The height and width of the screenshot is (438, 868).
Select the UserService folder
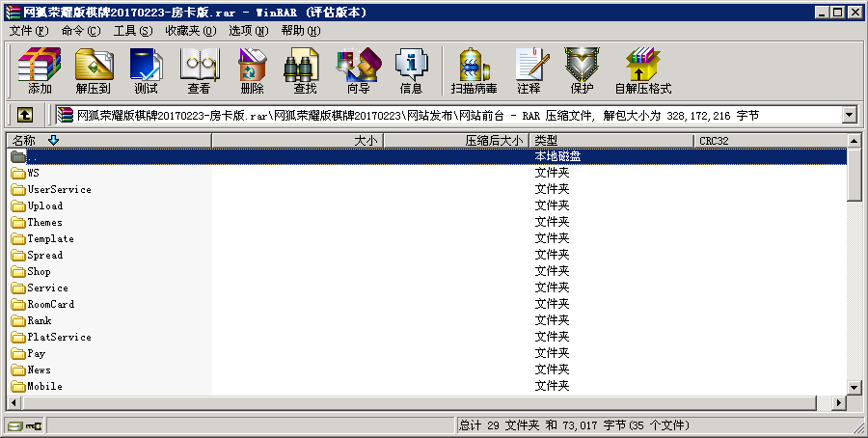pos(59,189)
